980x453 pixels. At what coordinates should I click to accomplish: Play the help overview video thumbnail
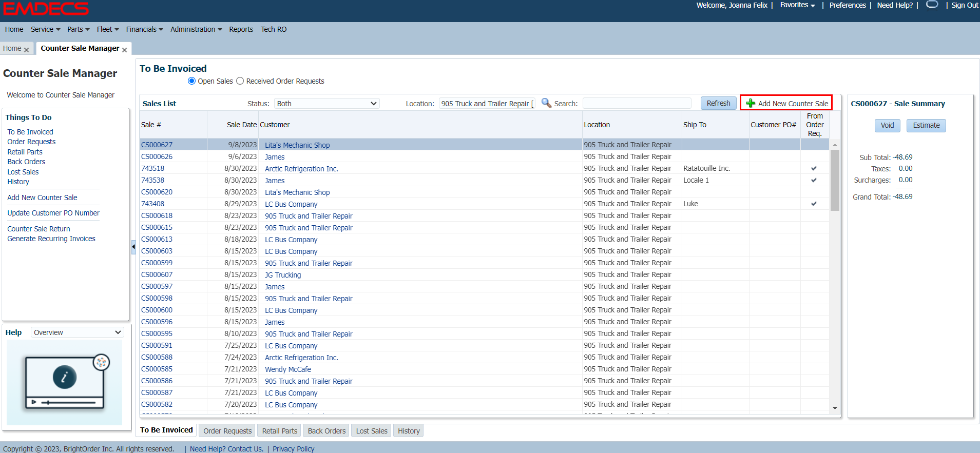(x=65, y=382)
